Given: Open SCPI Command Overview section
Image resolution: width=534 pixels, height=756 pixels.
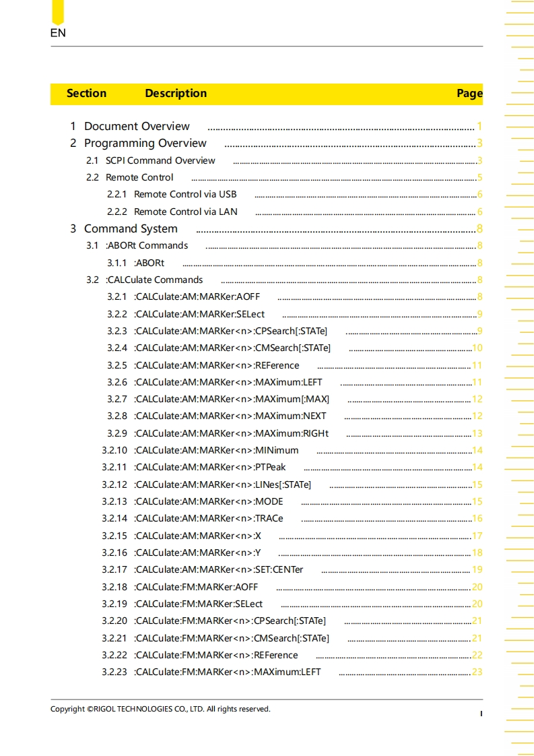Looking at the screenshot, I should (x=160, y=160).
